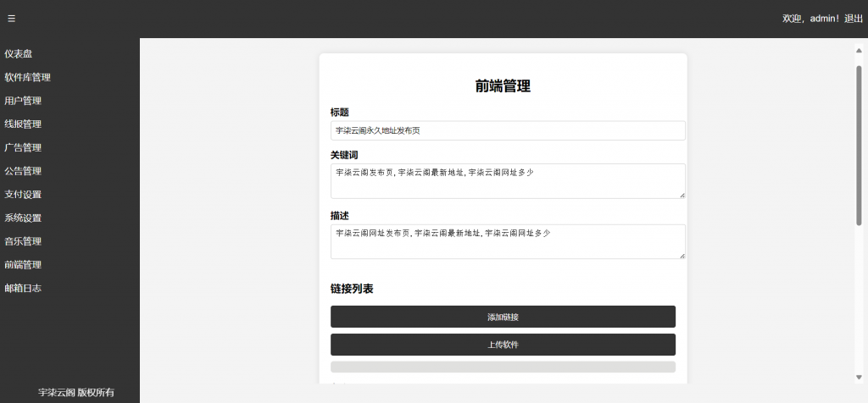Click the scrollbar down arrow
Viewport: 868px width, 403px height.
(x=859, y=377)
